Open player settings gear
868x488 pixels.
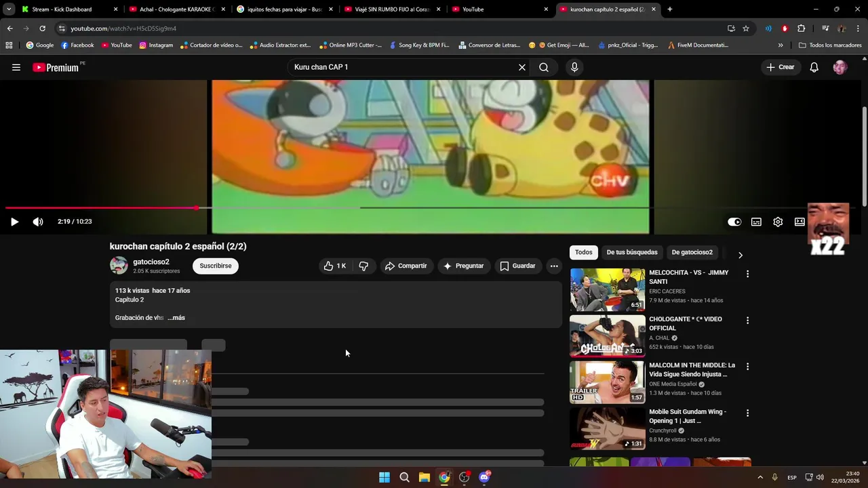778,222
